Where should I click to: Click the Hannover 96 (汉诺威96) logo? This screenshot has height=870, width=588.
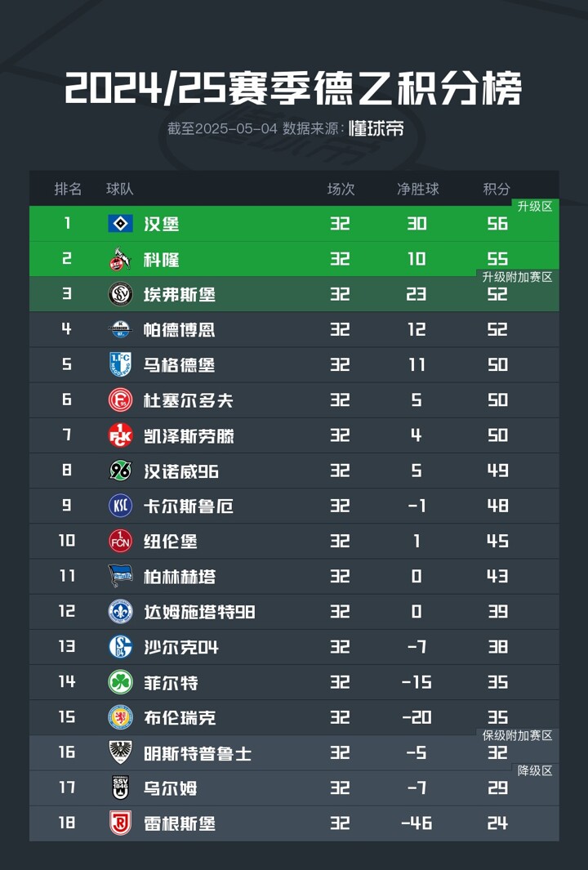point(120,471)
